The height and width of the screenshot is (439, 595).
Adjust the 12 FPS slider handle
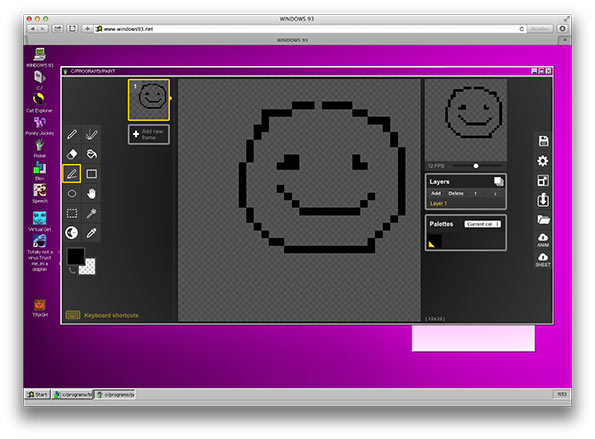click(x=476, y=166)
